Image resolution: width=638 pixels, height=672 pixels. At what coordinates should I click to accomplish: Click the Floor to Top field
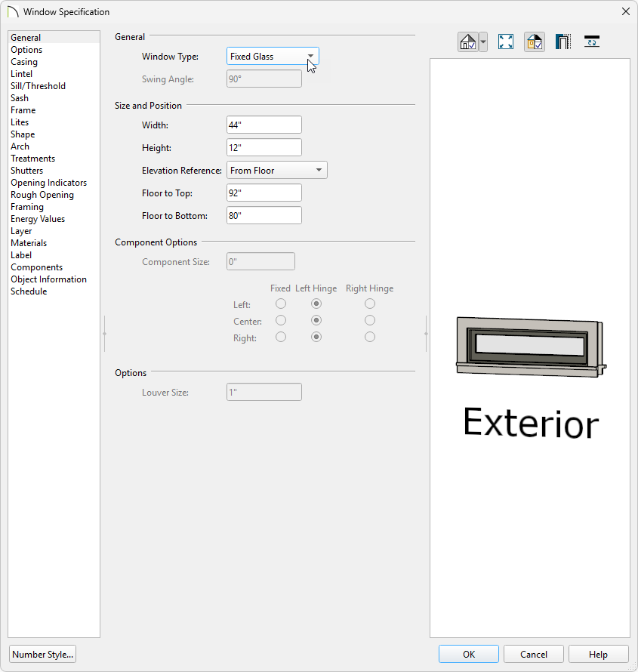coord(264,193)
